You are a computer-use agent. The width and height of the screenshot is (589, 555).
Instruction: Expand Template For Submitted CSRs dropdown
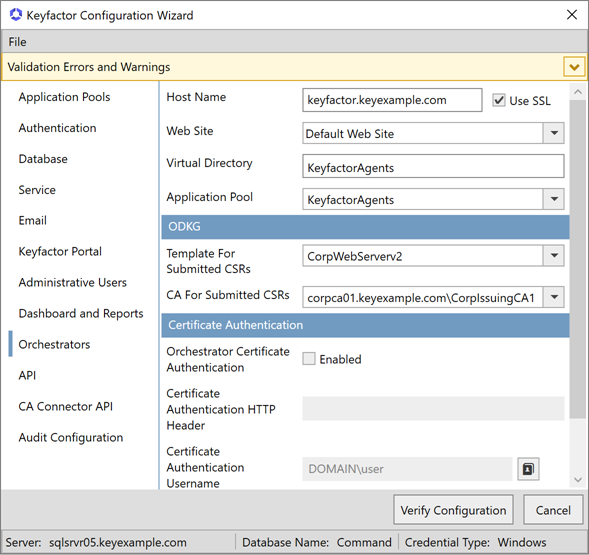point(554,256)
